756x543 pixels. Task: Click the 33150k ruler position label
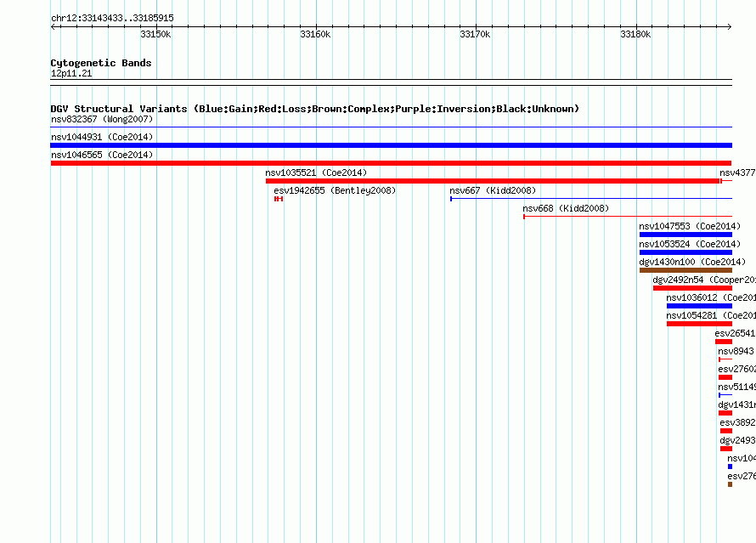[155, 34]
